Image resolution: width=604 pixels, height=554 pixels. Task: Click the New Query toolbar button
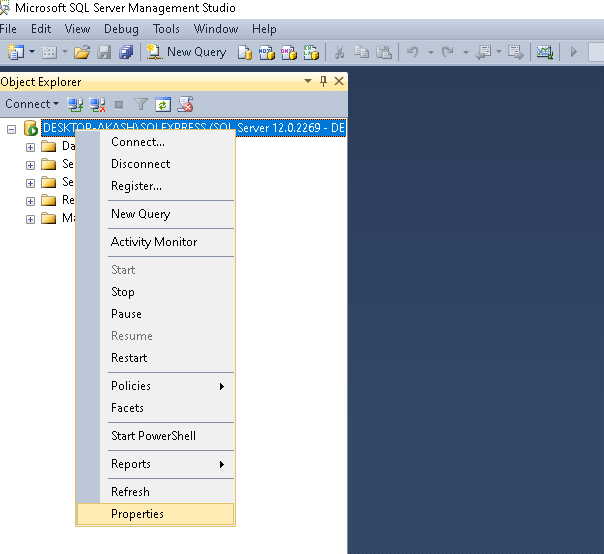pos(186,52)
